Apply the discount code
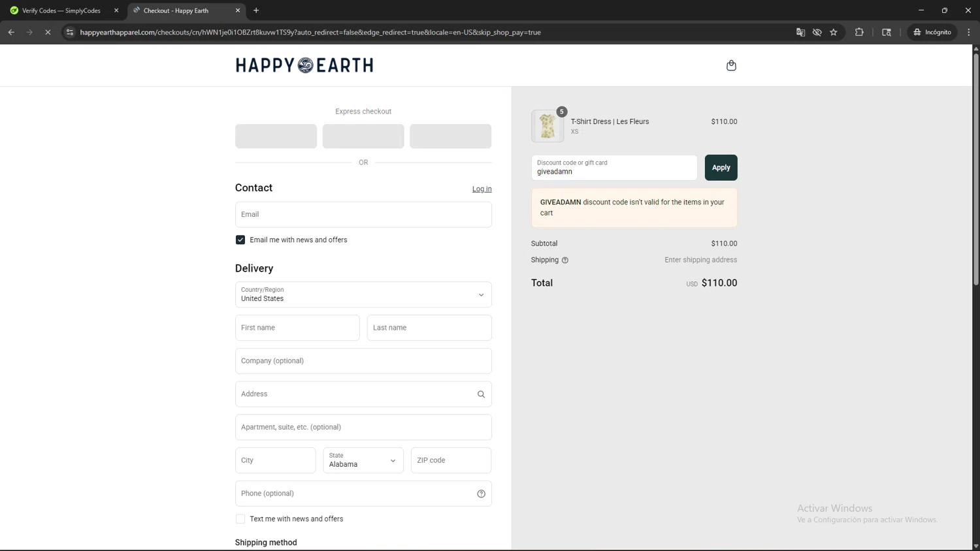 [721, 168]
